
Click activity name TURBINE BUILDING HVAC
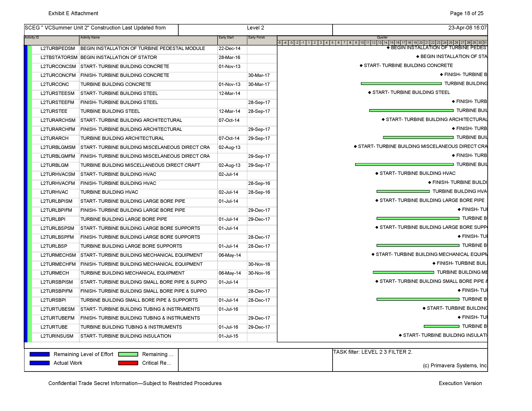coord(109,192)
